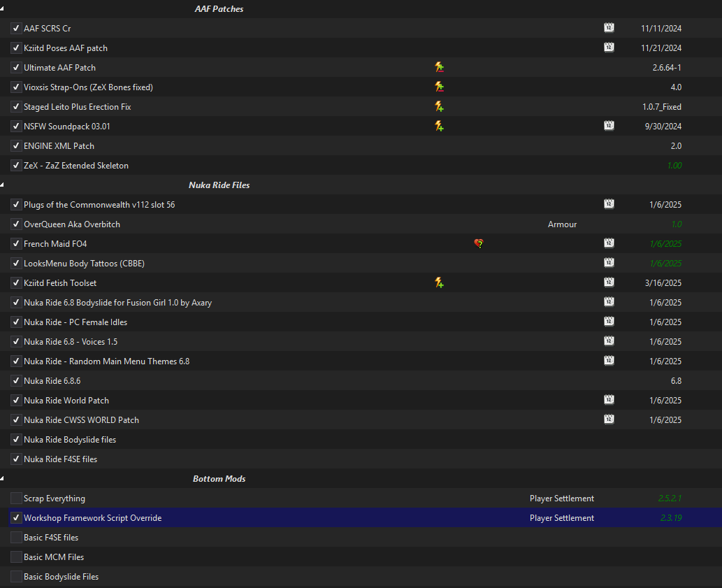Toggle Nuka Ride Bodyslide files checkbox
The height and width of the screenshot is (588, 722).
point(16,439)
